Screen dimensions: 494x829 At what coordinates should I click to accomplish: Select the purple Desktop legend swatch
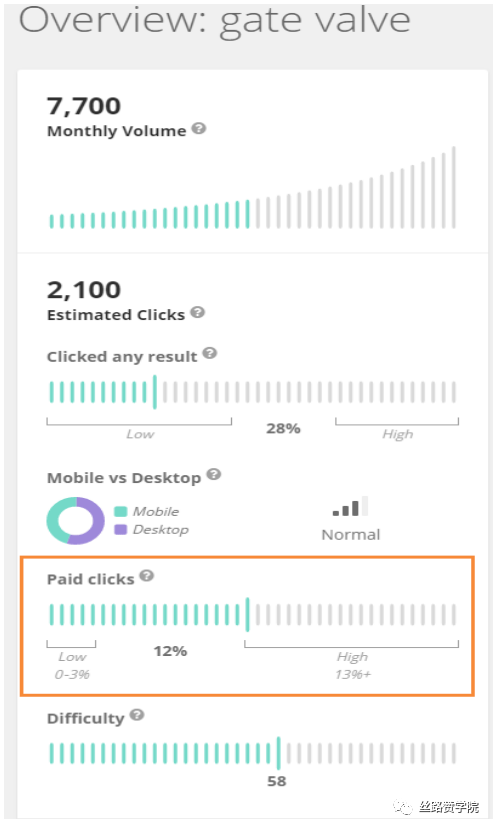point(121,529)
